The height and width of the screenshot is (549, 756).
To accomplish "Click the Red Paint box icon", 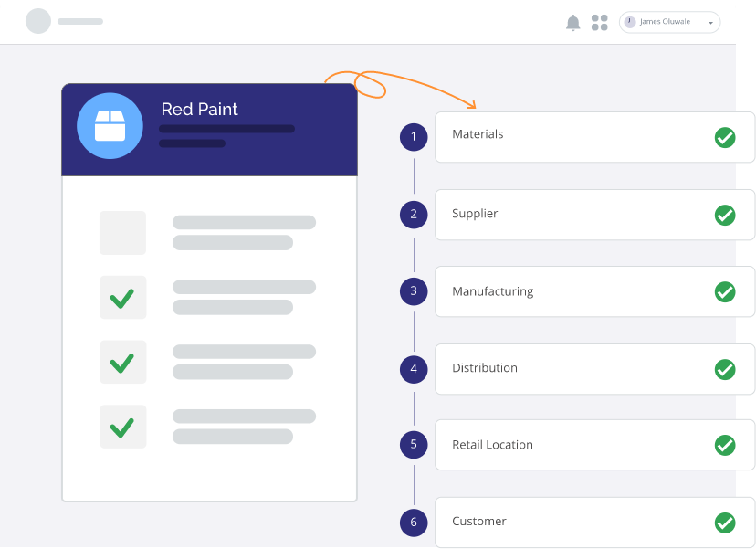I will coord(110,126).
